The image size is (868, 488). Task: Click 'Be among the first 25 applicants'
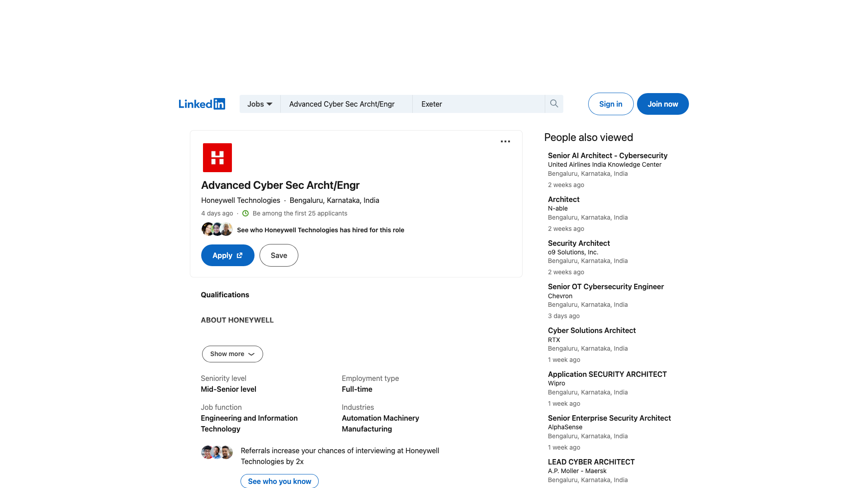click(300, 213)
